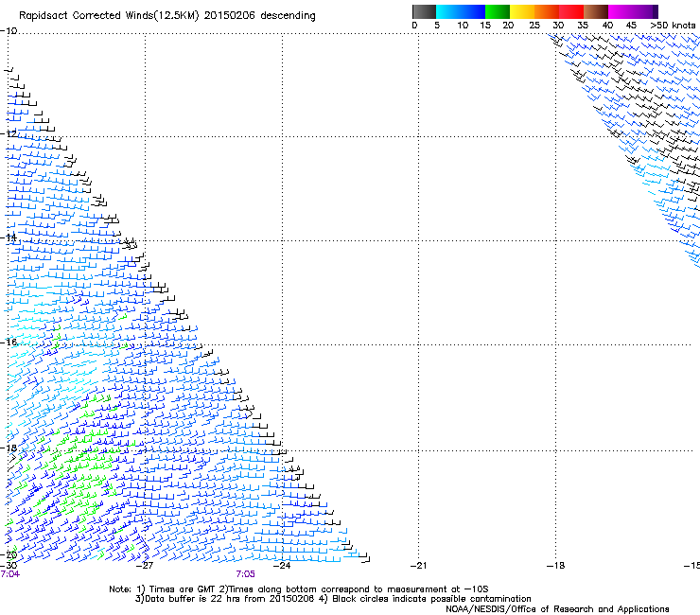The height and width of the screenshot is (615, 700).
Task: Click the gray 0-5 knots color band
Action: pyautogui.click(x=424, y=11)
